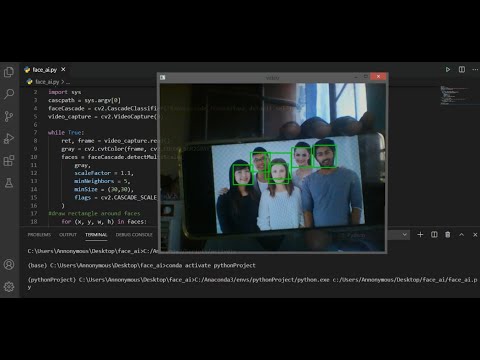Click the video feed inside the video window
480x360 pixels.
[x=273, y=167]
